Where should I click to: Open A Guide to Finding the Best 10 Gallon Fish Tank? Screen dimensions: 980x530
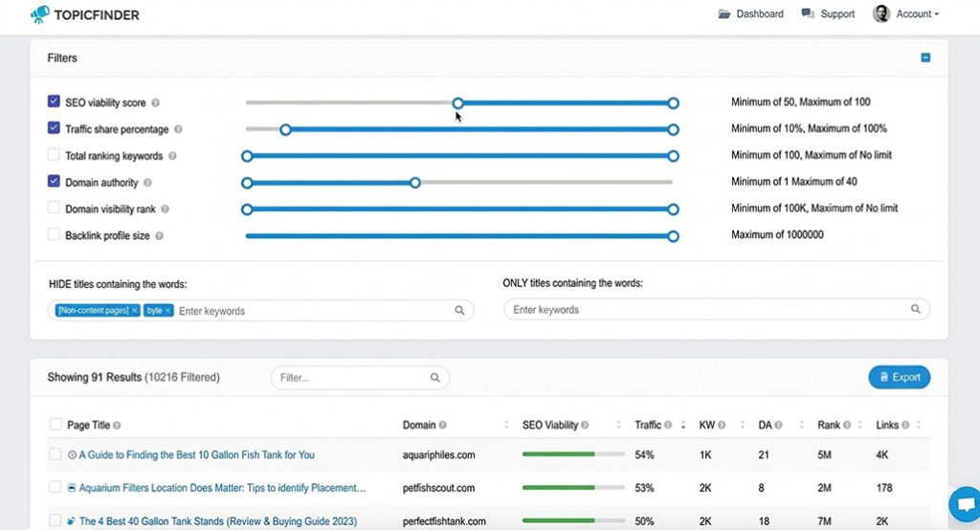coord(197,455)
